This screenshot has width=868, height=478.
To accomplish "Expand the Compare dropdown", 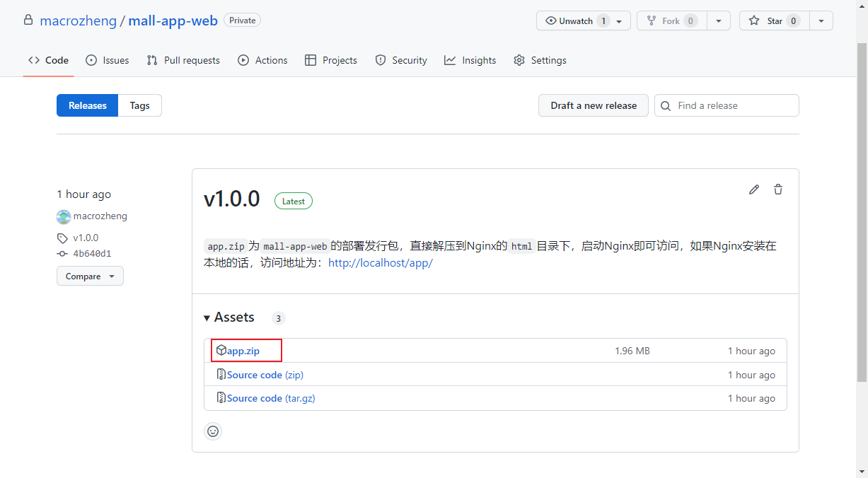I will (x=90, y=276).
